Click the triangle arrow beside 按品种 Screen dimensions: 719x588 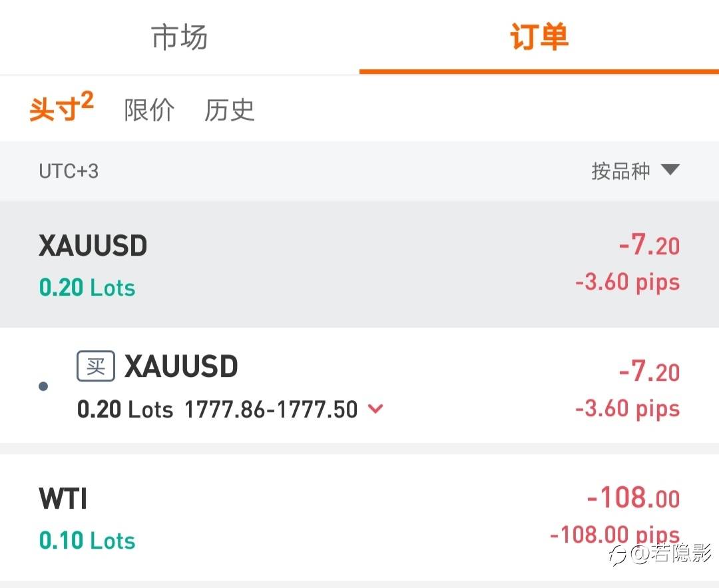point(670,170)
